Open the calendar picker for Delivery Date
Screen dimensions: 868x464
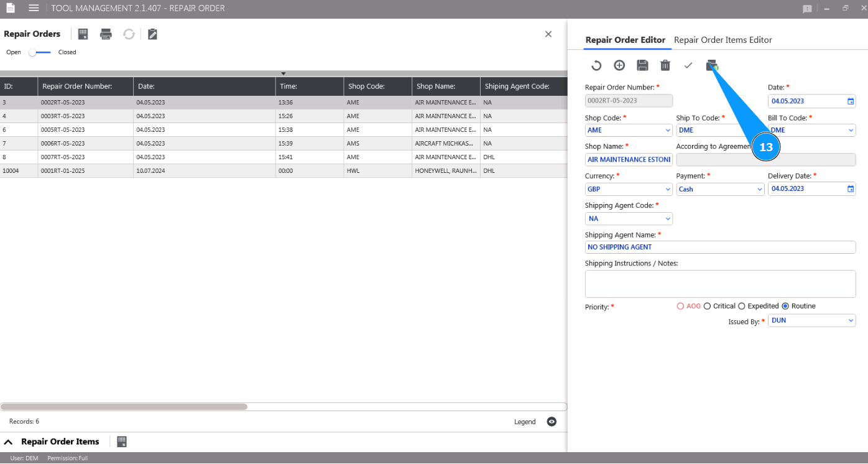(851, 189)
